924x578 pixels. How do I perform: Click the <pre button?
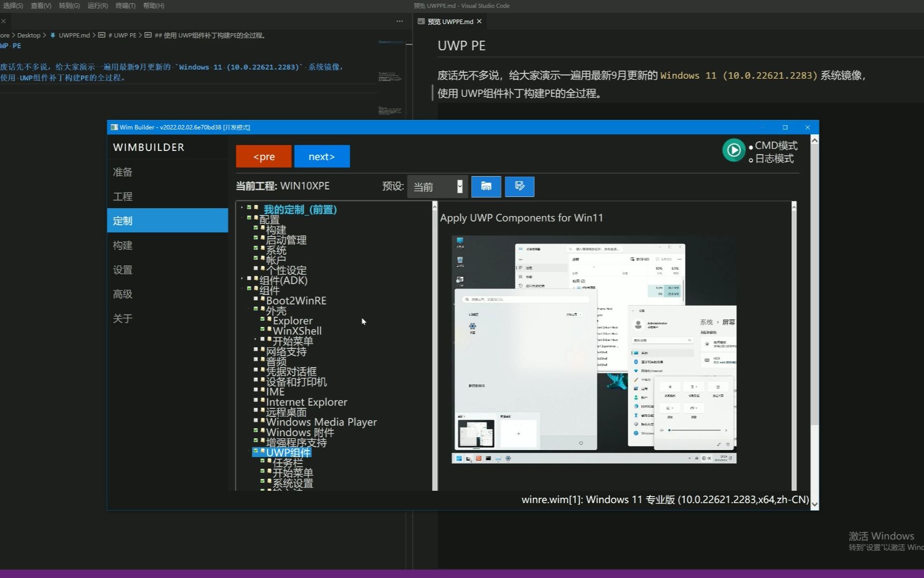(x=264, y=156)
